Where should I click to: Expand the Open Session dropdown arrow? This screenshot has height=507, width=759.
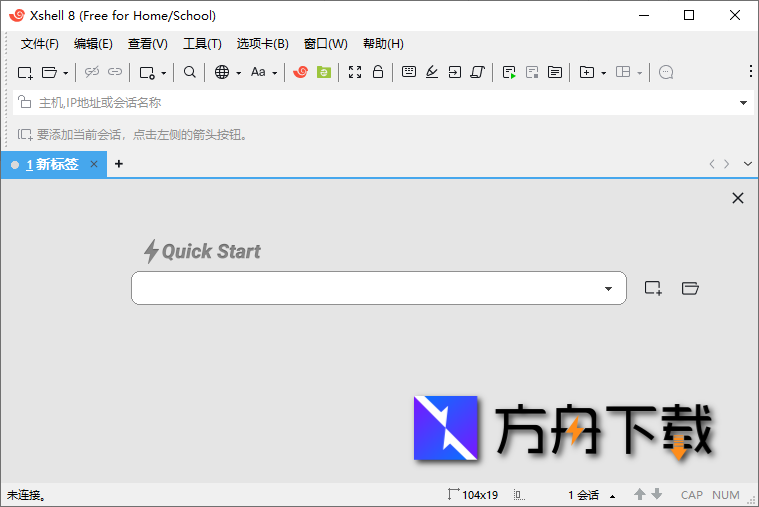click(x=65, y=73)
